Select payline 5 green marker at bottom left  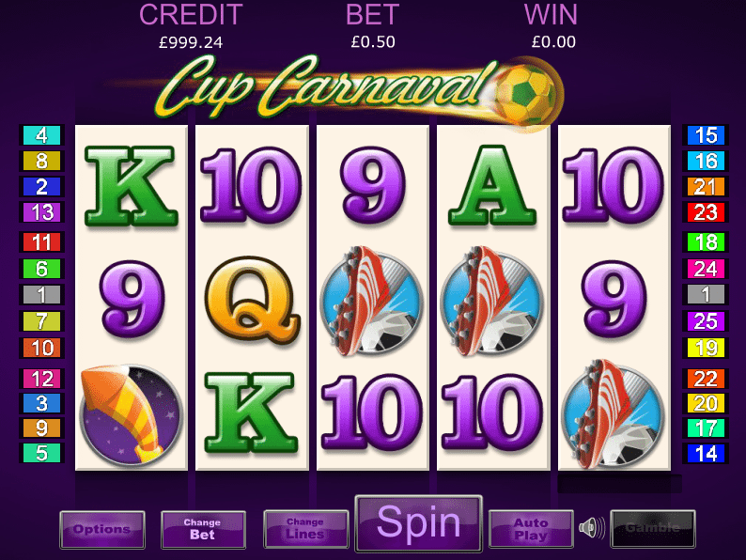coord(42,453)
